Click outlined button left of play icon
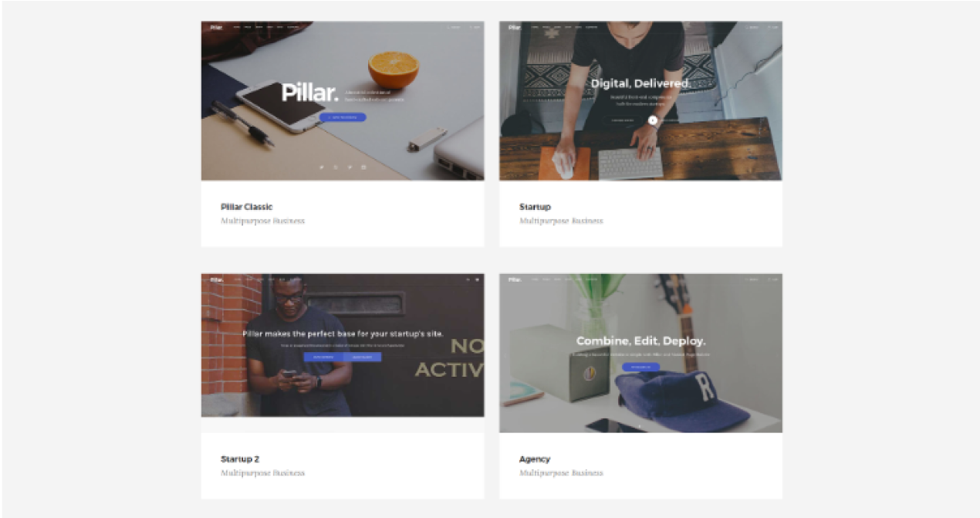980x518 pixels. pos(623,120)
